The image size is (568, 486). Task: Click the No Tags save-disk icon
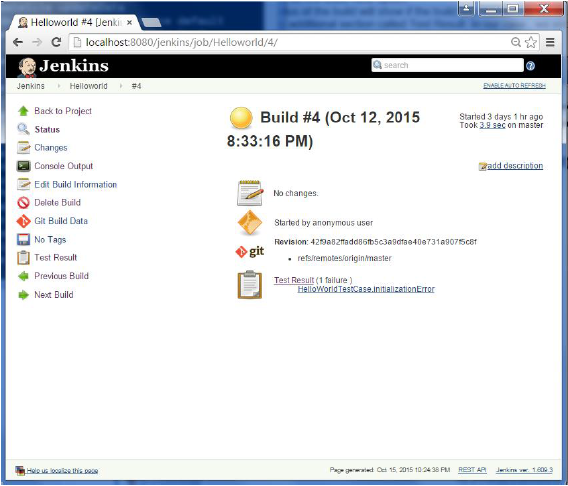tap(23, 239)
